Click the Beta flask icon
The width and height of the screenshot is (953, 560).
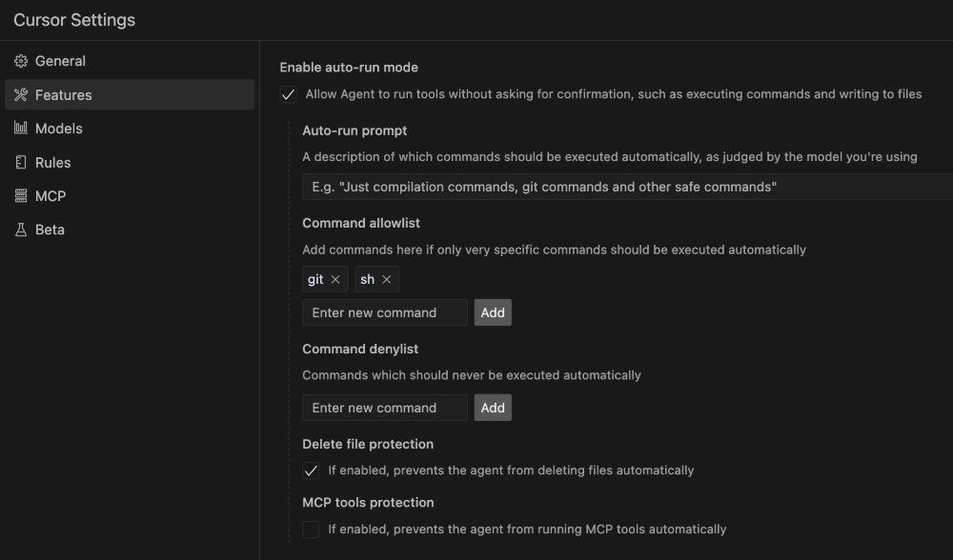click(21, 230)
